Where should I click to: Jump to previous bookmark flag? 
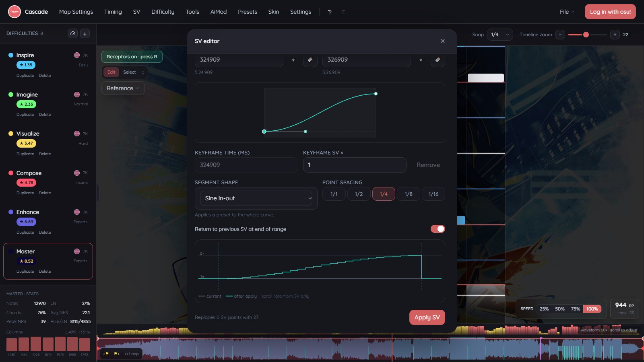(107, 354)
